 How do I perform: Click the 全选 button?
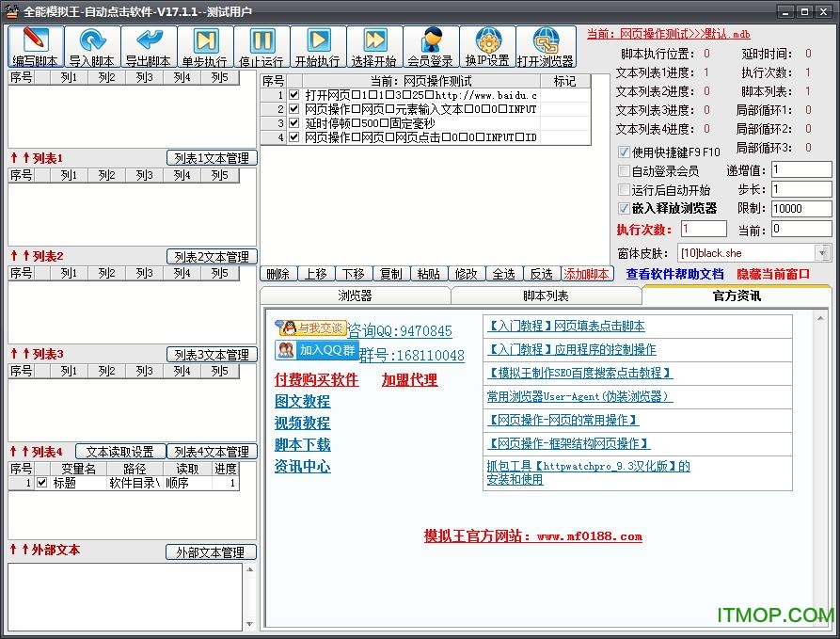point(503,274)
